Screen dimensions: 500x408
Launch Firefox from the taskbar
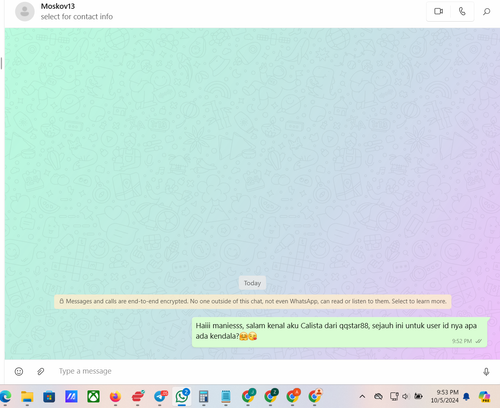pos(115,397)
